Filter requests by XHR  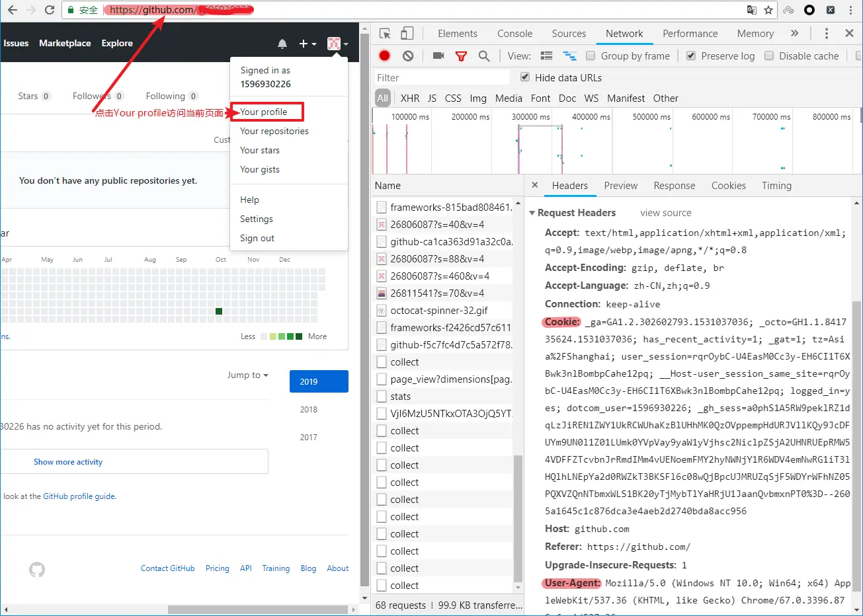pos(410,98)
